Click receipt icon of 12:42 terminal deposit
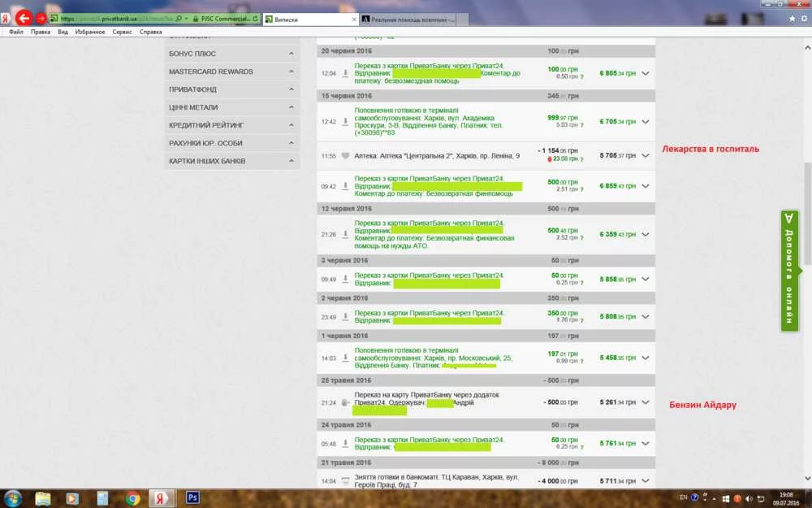This screenshot has height=508, width=812. tap(345, 121)
